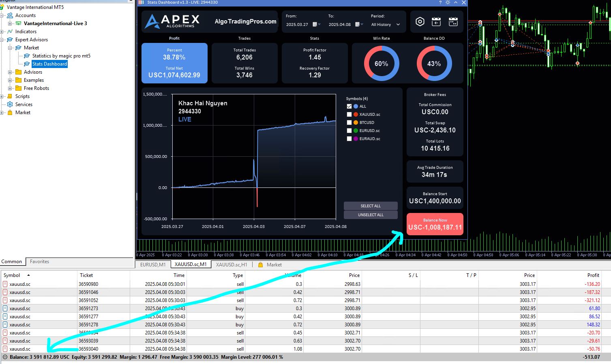Click the Advisors folder icon
The width and height of the screenshot is (611, 364).
tap(19, 72)
